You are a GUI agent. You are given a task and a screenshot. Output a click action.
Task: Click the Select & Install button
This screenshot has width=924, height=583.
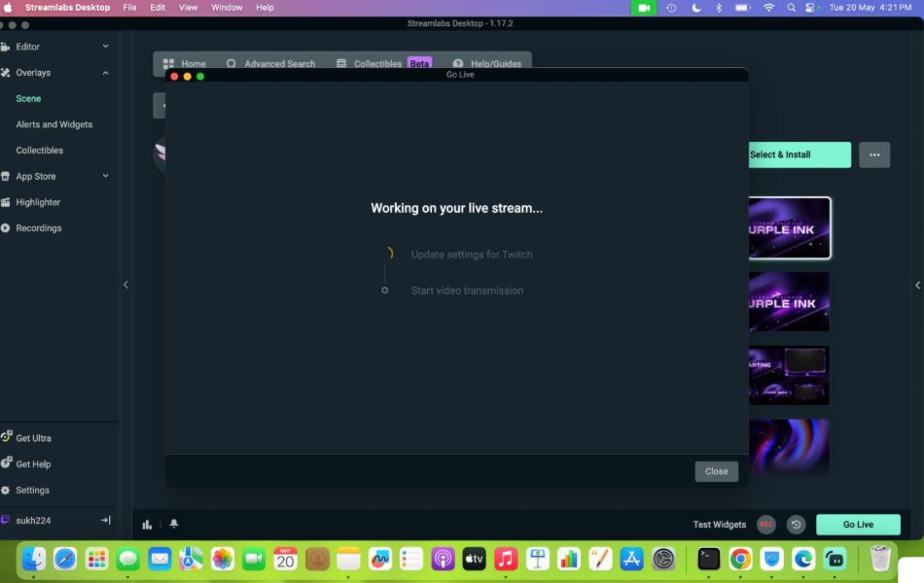800,155
